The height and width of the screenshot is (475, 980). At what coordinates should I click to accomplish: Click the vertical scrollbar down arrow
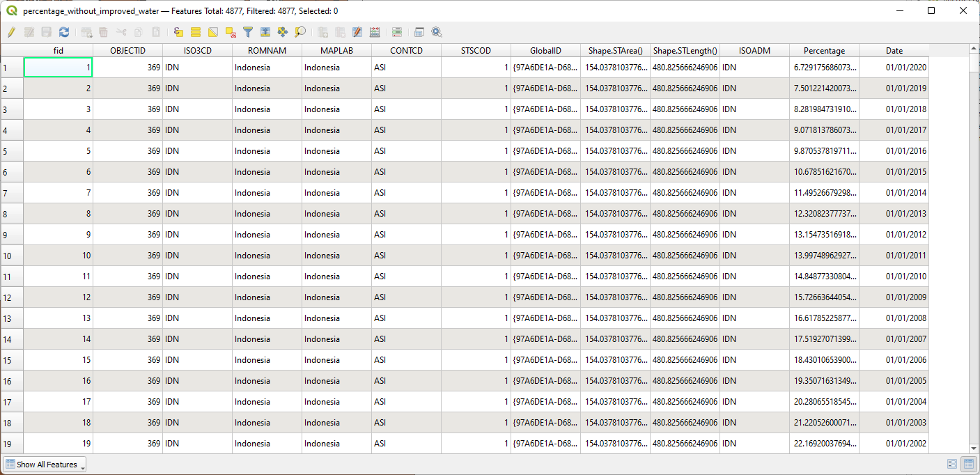click(974, 449)
